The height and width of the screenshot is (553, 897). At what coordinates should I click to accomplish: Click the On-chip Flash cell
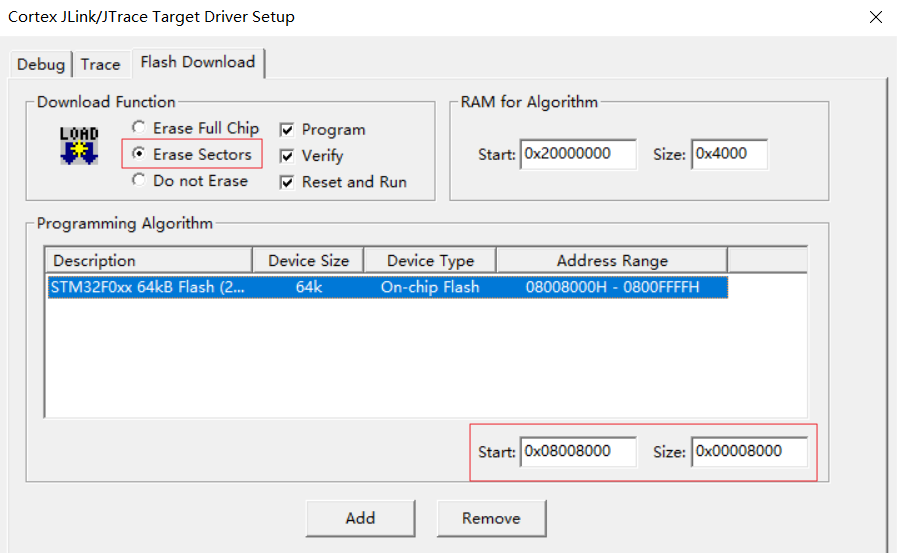pos(430,287)
